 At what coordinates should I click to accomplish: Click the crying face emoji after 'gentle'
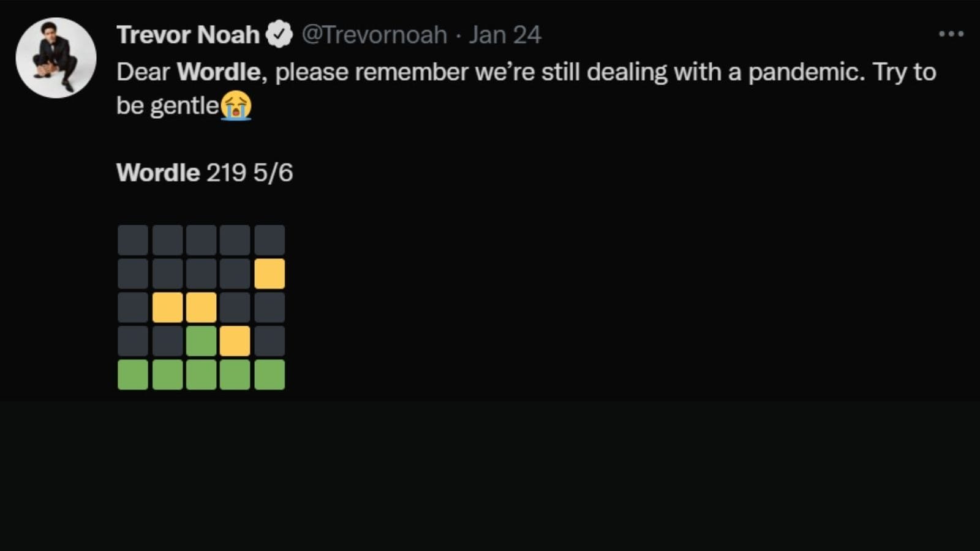pos(236,105)
